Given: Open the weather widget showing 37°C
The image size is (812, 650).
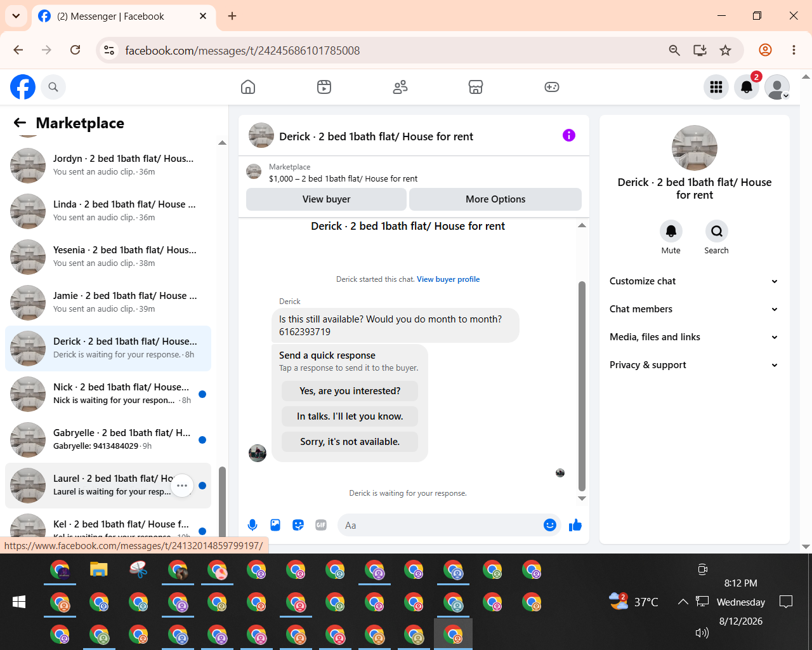Looking at the screenshot, I should 634,601.
